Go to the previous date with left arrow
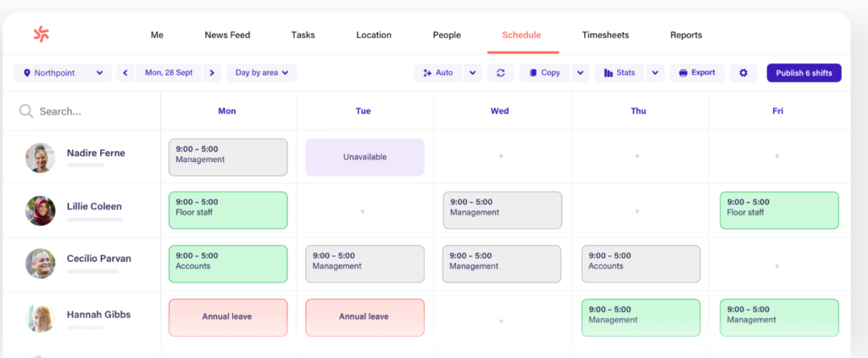 click(125, 73)
